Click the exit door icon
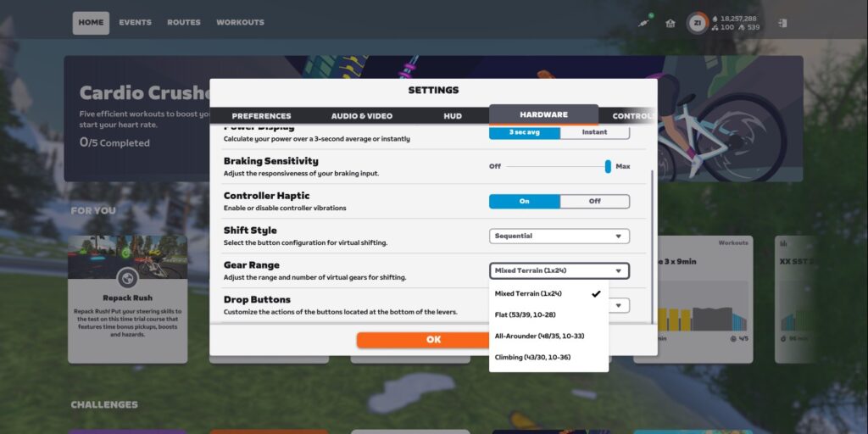Screen dimensions: 868x434 tap(782, 23)
